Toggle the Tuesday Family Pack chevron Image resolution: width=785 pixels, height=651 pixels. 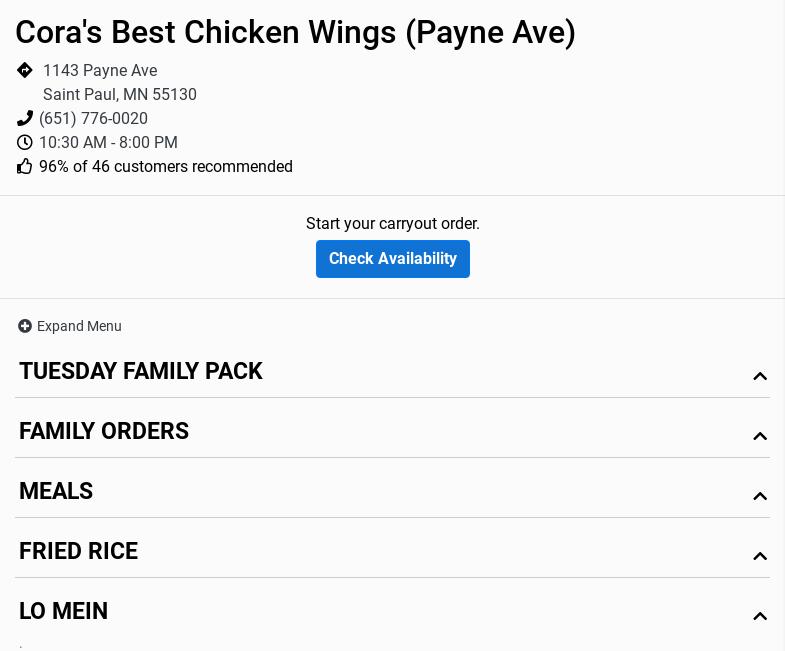760,376
